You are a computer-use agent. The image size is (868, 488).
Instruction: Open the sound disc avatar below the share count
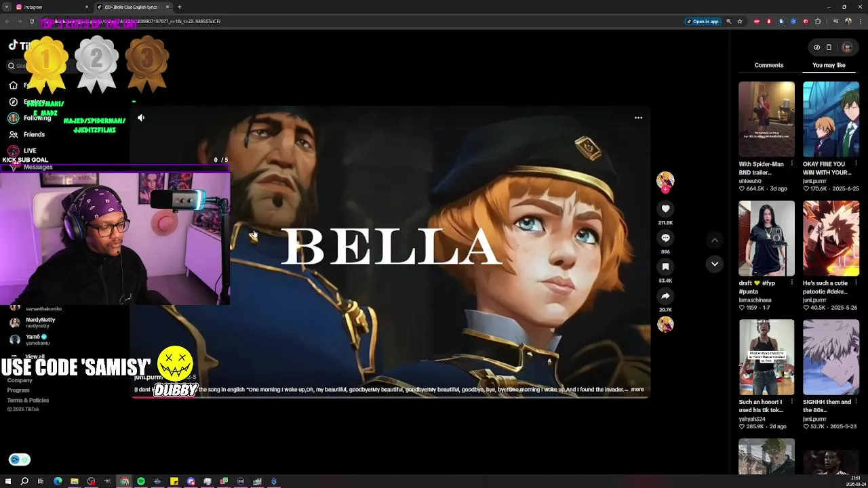coord(665,325)
